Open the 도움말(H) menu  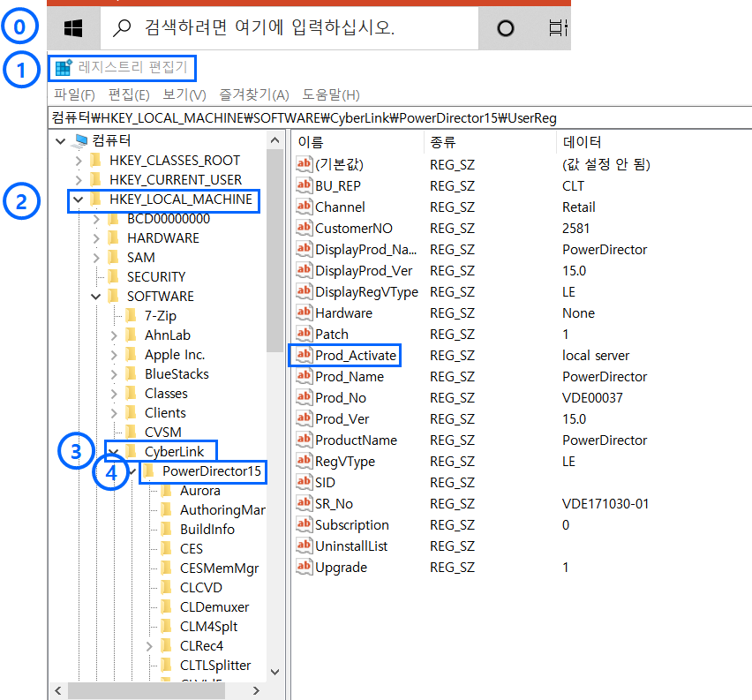331,94
